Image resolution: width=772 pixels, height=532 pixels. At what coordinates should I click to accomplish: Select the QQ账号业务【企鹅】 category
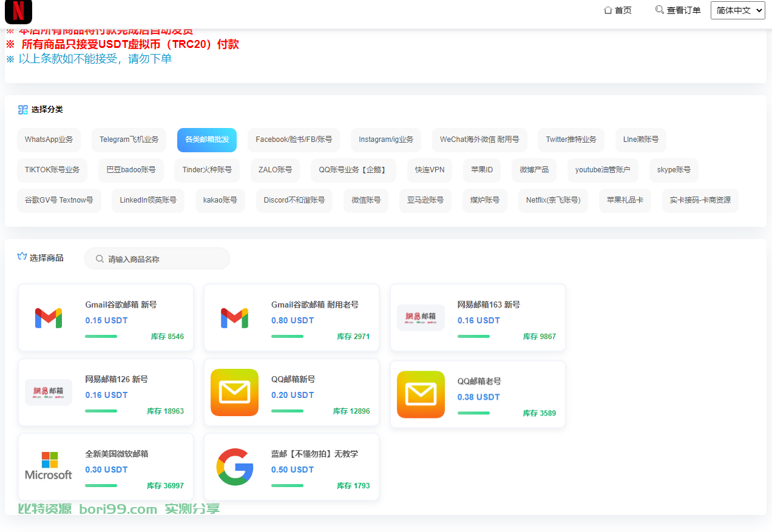[353, 170]
